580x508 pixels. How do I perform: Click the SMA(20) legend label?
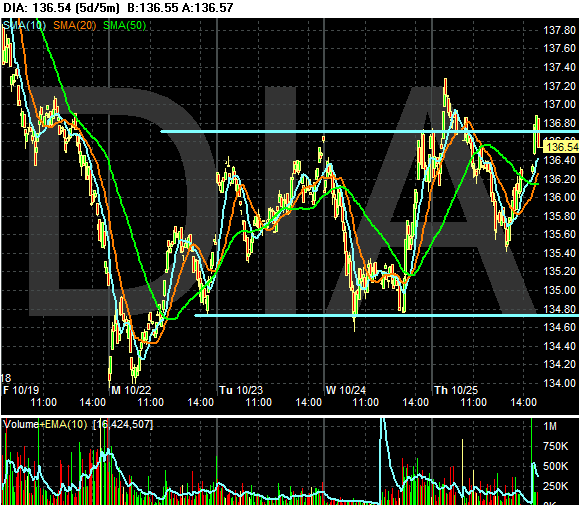[x=75, y=25]
